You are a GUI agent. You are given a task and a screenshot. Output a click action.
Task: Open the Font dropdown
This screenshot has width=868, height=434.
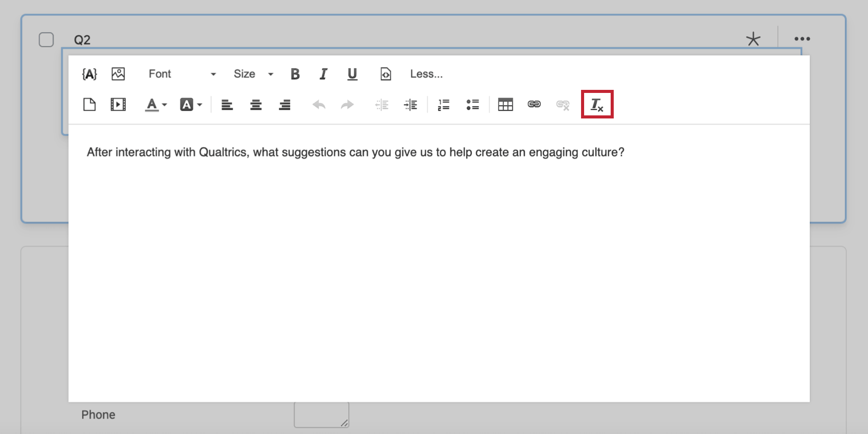[x=182, y=74]
